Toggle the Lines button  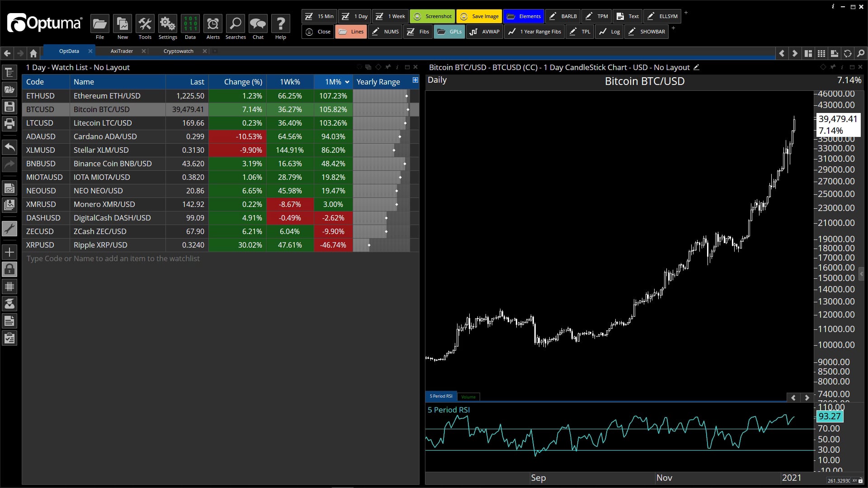click(x=351, y=32)
